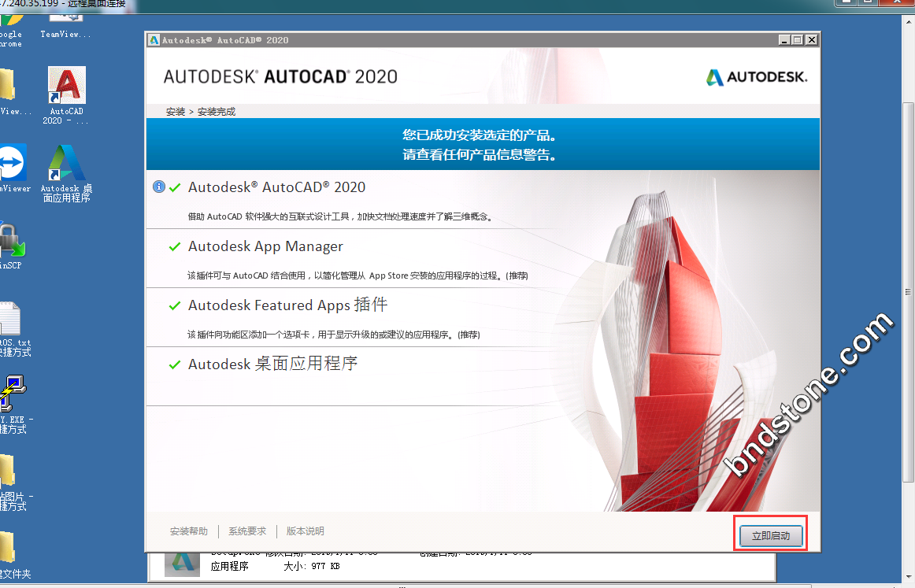Select the Autodesk 桌面应用程序 desktop icon
The image size is (915, 588).
tap(66, 164)
